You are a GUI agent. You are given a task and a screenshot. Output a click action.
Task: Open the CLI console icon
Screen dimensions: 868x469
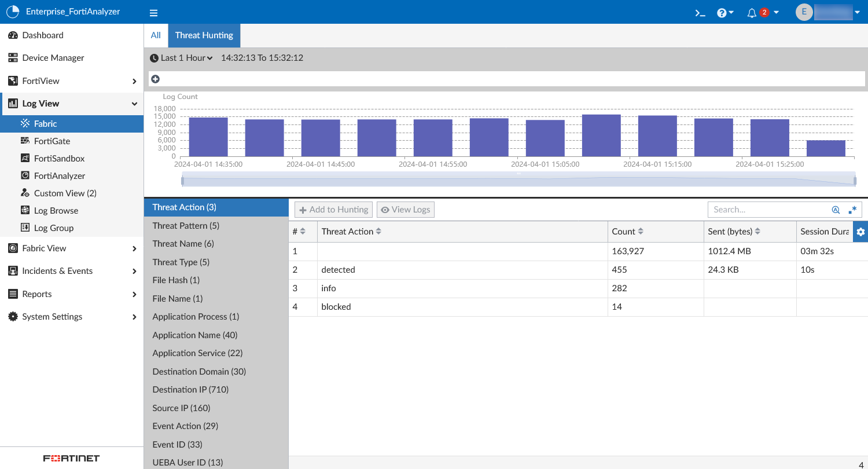point(700,13)
